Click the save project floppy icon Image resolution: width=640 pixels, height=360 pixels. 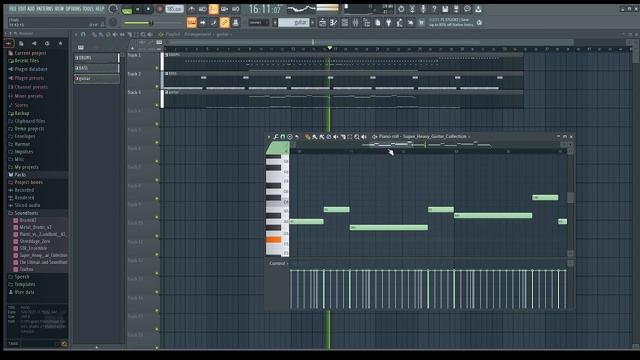pyautogui.click(x=445, y=9)
